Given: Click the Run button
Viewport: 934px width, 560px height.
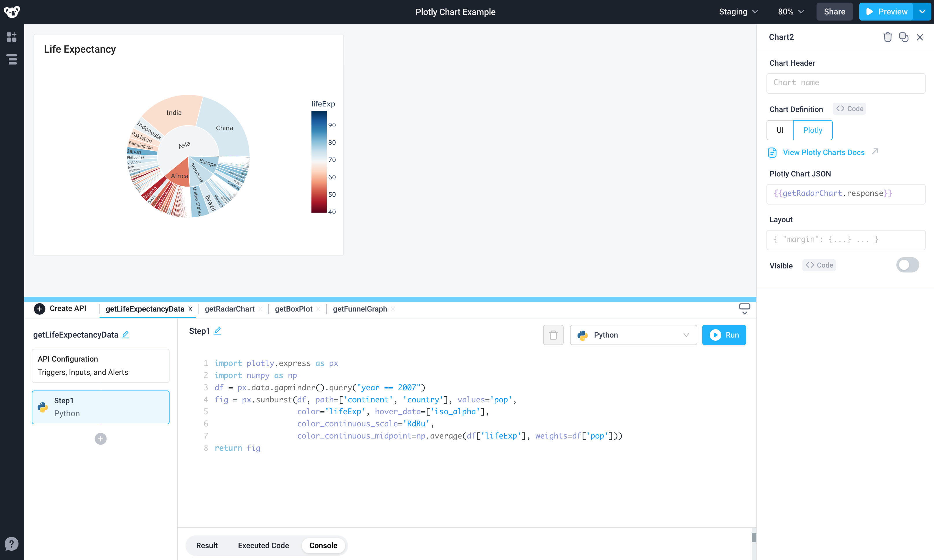Looking at the screenshot, I should pyautogui.click(x=724, y=335).
